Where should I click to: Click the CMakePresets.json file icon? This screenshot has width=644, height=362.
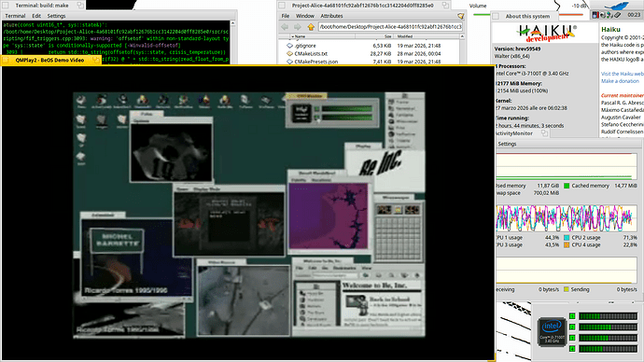point(289,62)
